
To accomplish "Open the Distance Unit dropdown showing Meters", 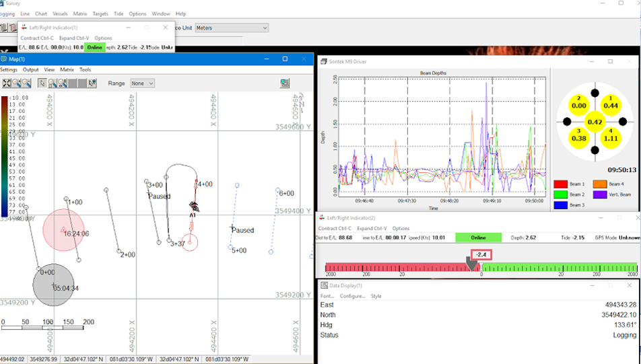I will (x=232, y=28).
